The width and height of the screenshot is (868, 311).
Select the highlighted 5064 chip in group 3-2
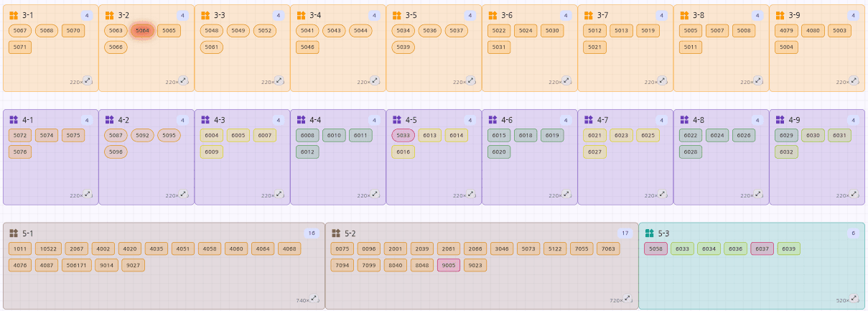pos(142,30)
